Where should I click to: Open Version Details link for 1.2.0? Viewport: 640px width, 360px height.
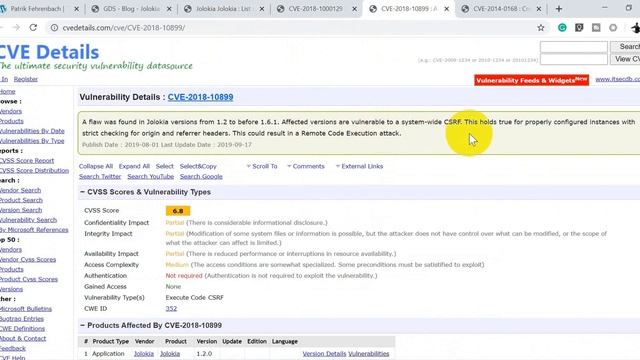324,353
